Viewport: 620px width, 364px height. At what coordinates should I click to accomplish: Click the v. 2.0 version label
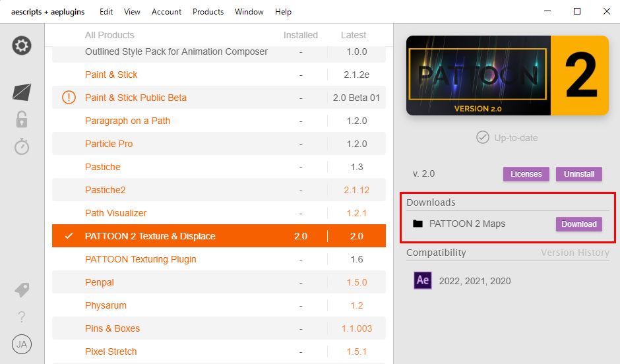click(423, 174)
